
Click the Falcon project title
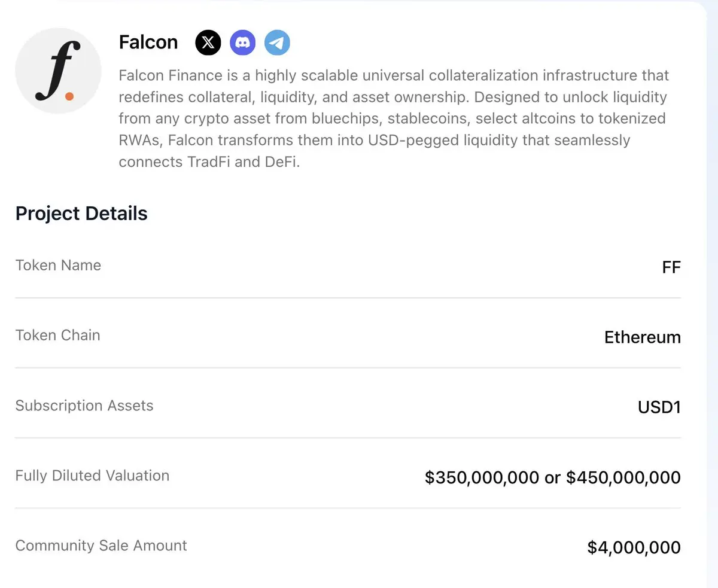148,42
